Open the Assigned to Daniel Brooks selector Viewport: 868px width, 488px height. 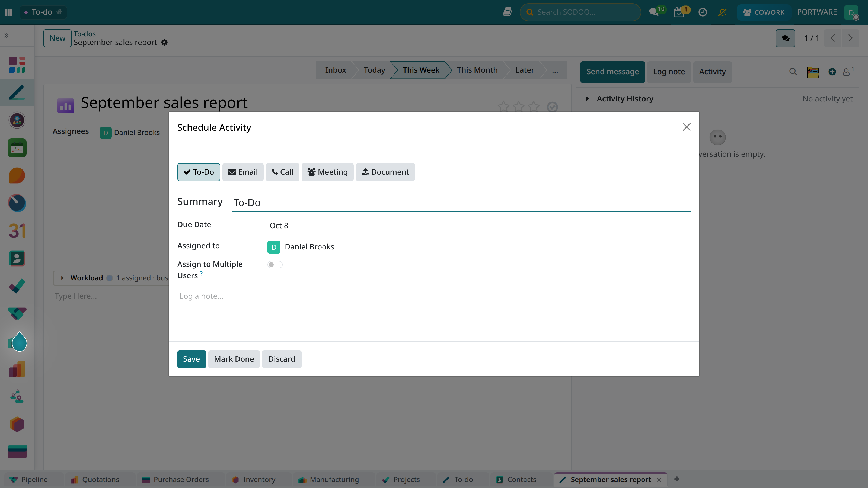pyautogui.click(x=309, y=247)
